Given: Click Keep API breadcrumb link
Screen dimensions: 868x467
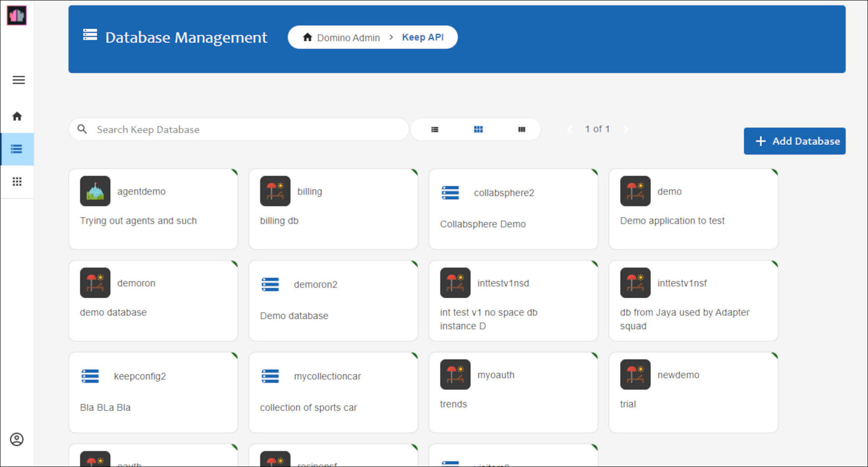Looking at the screenshot, I should coord(423,37).
